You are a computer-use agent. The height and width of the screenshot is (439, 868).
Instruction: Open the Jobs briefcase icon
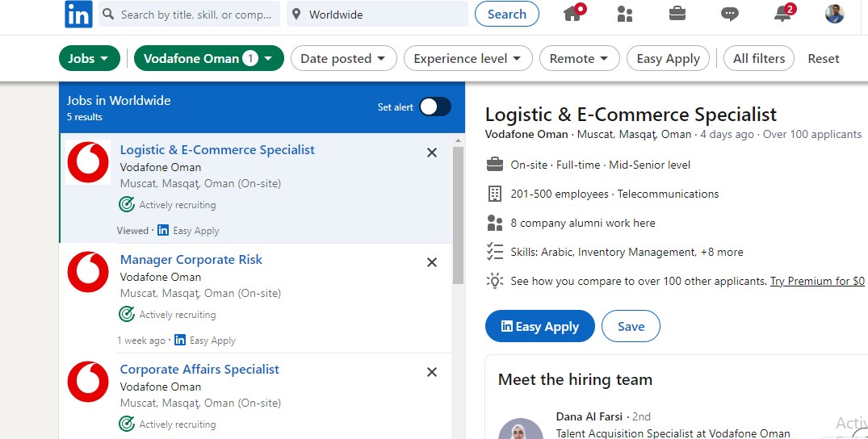pos(677,14)
